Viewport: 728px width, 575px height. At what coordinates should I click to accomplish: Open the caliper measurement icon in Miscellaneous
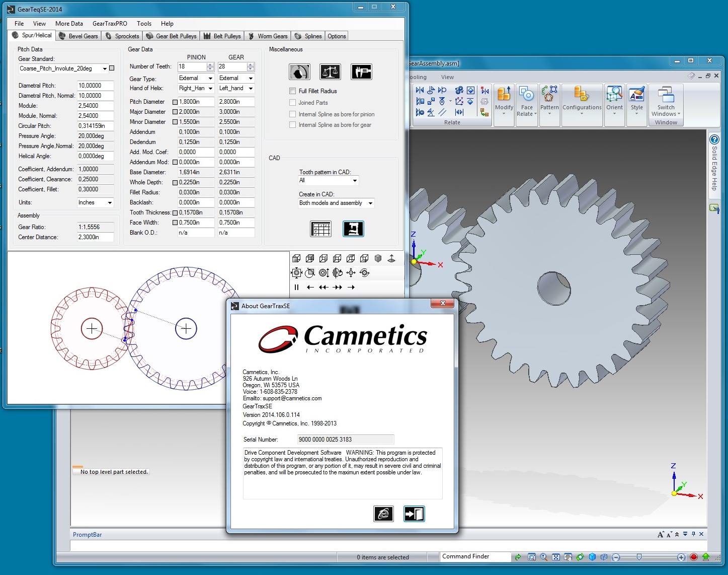(361, 72)
